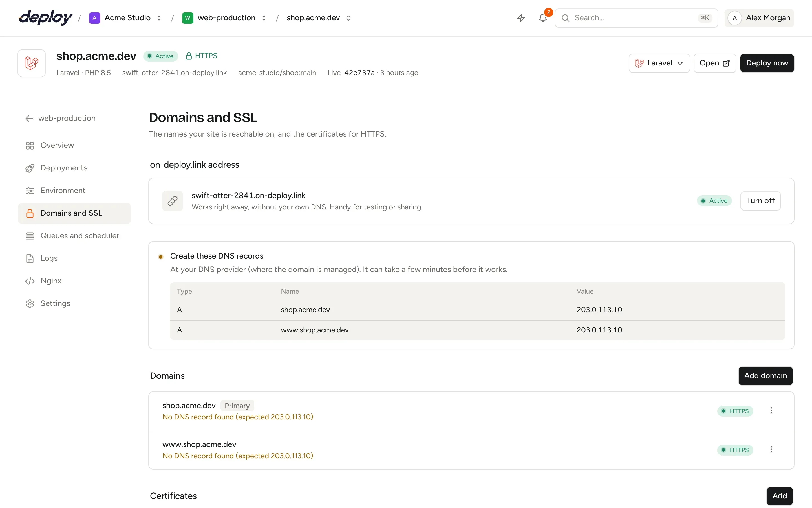The height and width of the screenshot is (508, 812).
Task: Click the green web-production W icon
Action: [187, 18]
